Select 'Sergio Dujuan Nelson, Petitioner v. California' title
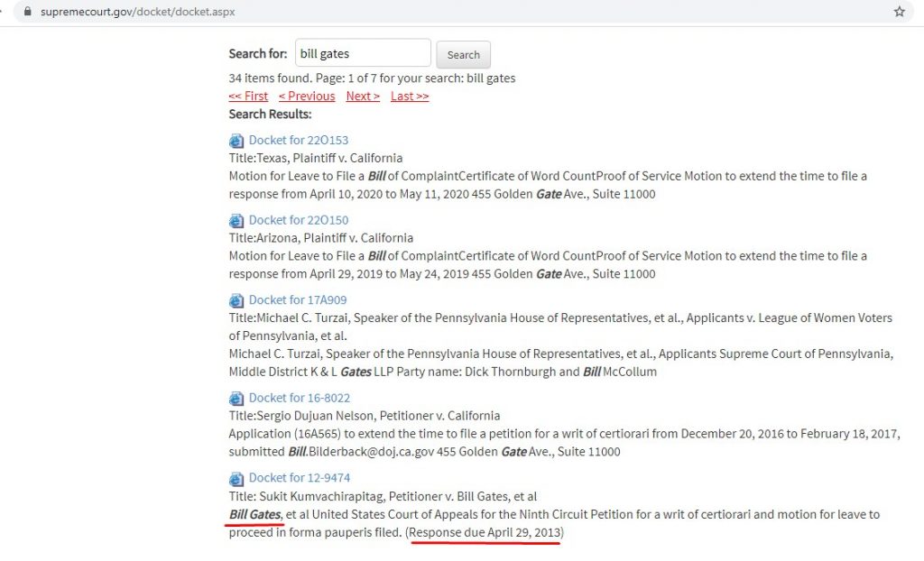 point(378,416)
